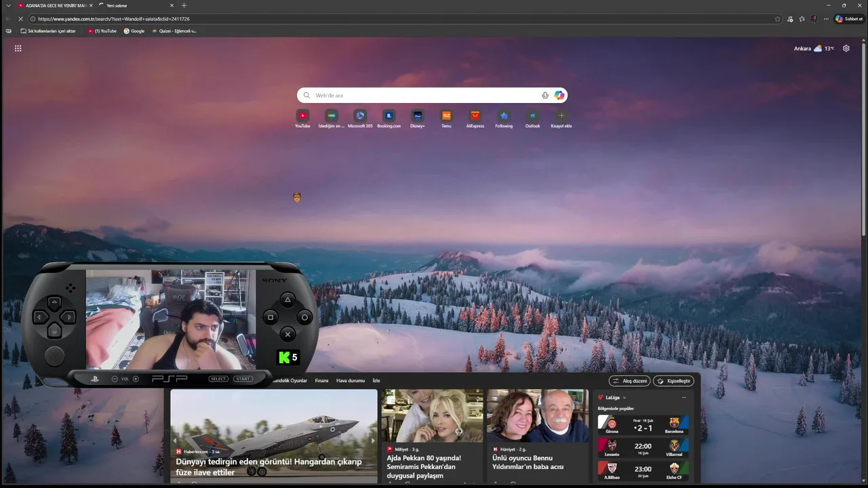
Task: Open the A.Bilbao vs Elche CF match
Action: pyautogui.click(x=643, y=471)
